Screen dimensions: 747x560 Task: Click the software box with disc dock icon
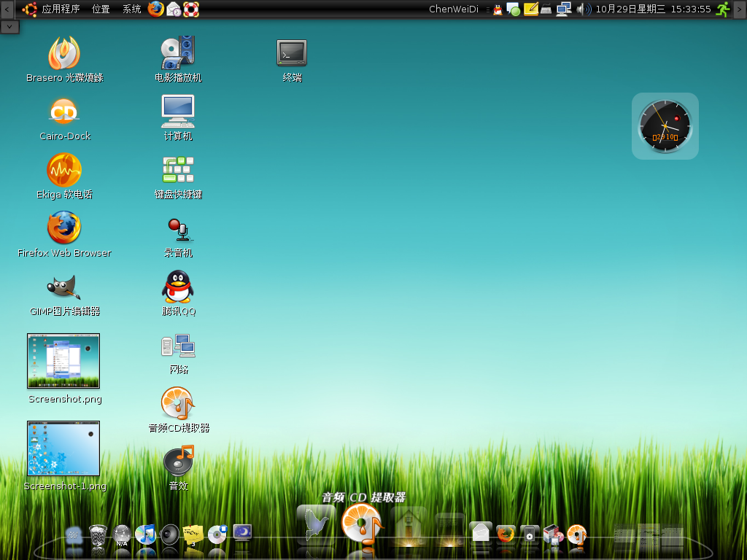coord(553,534)
